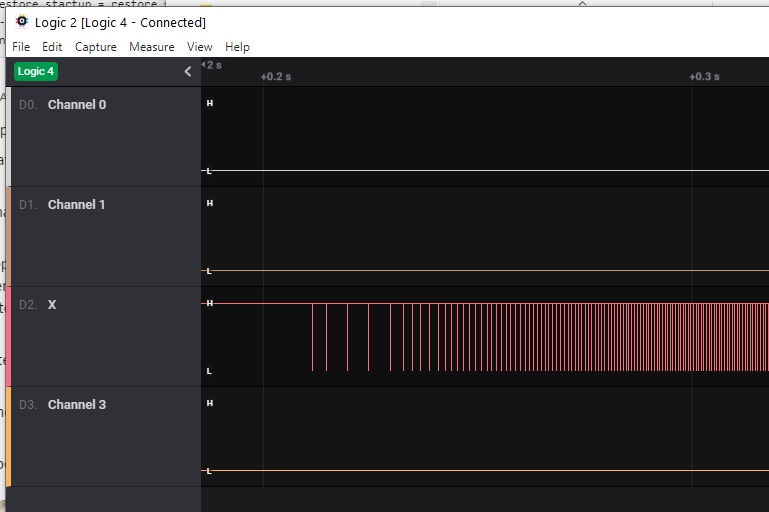
Task: Open the View menu
Action: coord(200,47)
